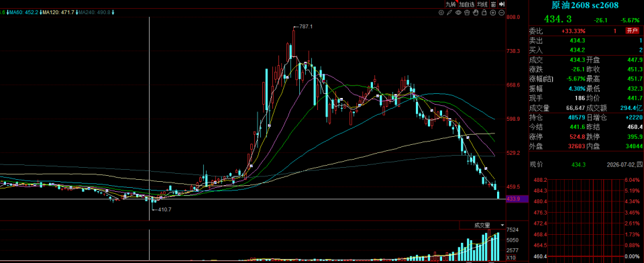The width and height of the screenshot is (644, 263).
Task: Click the 成交量 value 66,647
Action: click(575, 108)
